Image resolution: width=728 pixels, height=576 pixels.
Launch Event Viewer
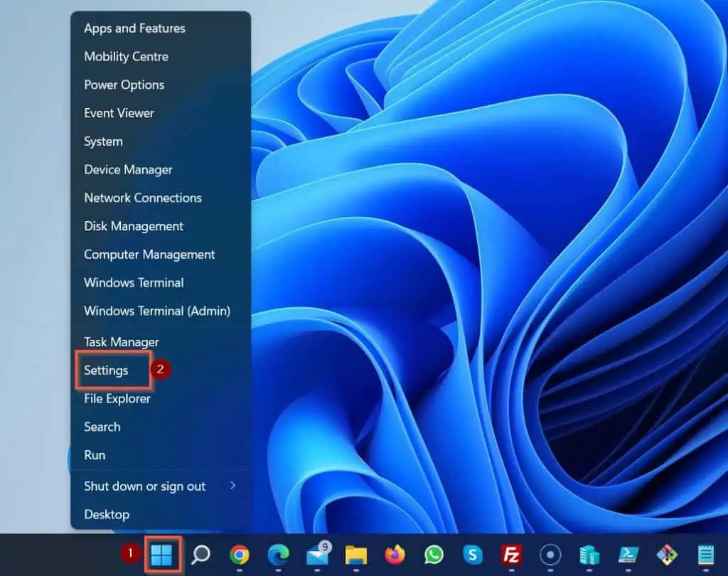tap(119, 113)
